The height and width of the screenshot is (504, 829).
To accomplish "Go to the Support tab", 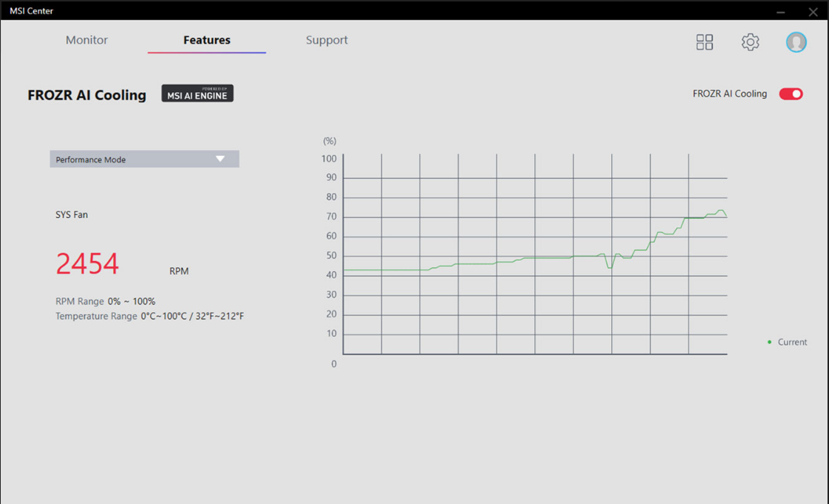I will click(x=327, y=40).
